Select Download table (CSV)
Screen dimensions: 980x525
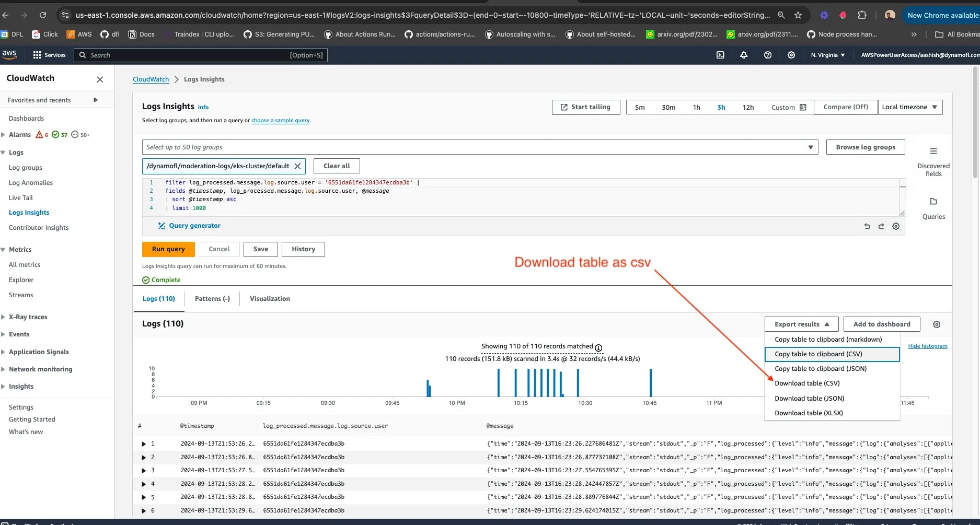click(x=832, y=383)
